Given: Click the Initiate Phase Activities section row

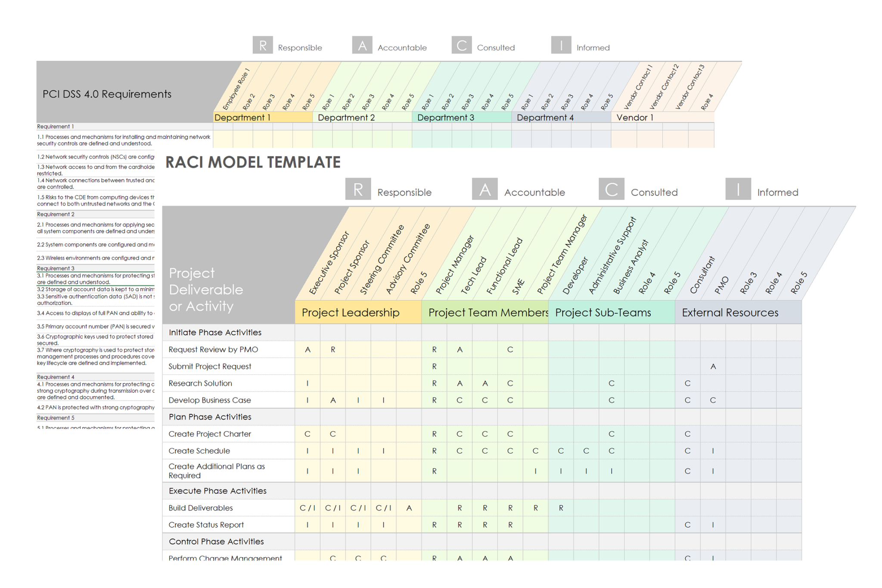Looking at the screenshot, I should pos(481,332).
